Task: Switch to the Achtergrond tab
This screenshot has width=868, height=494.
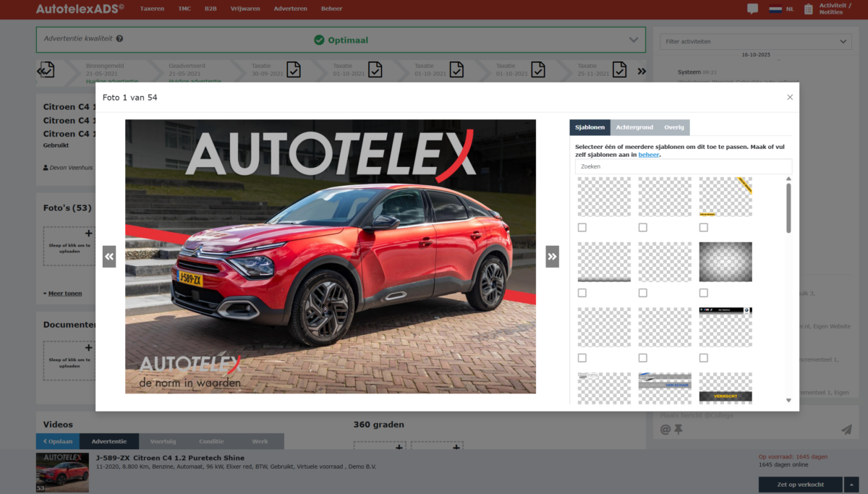Action: click(634, 127)
